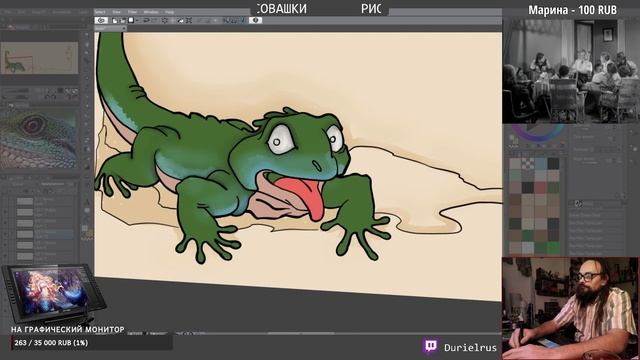Click the '263 / 35 000 RUB (1%)' goal bar
This screenshot has height=360, width=640.
click(x=91, y=343)
